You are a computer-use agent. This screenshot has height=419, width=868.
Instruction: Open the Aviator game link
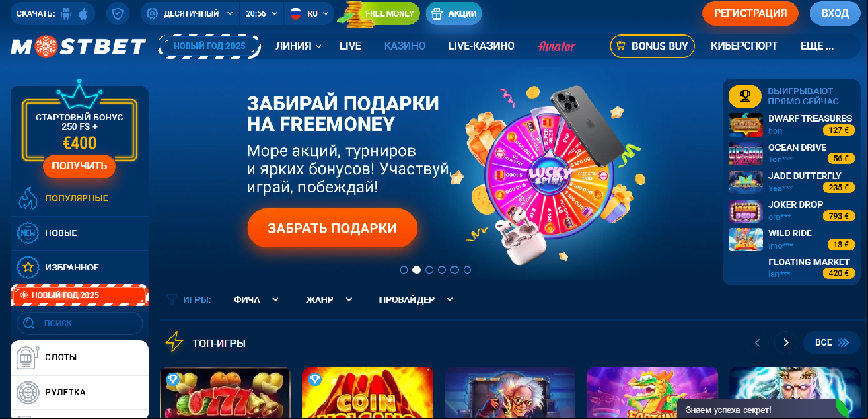(556, 46)
